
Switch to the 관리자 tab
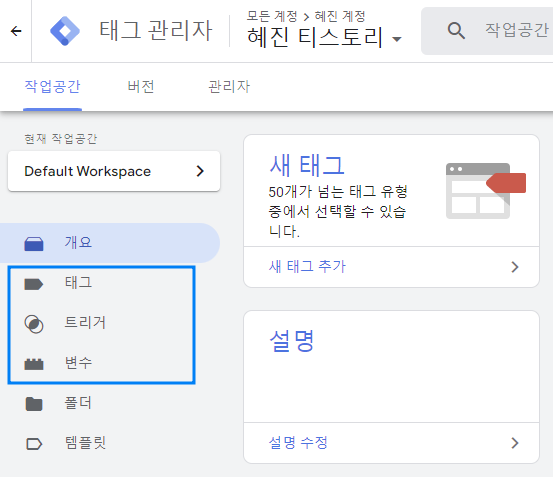pyautogui.click(x=229, y=87)
